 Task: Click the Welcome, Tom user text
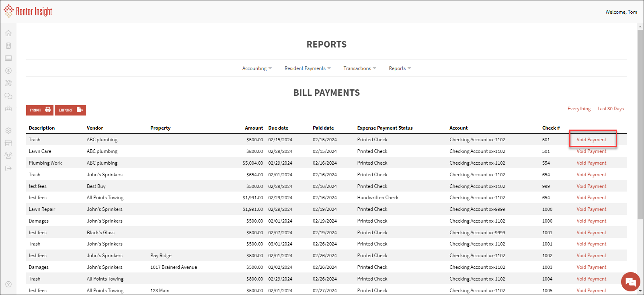[621, 12]
